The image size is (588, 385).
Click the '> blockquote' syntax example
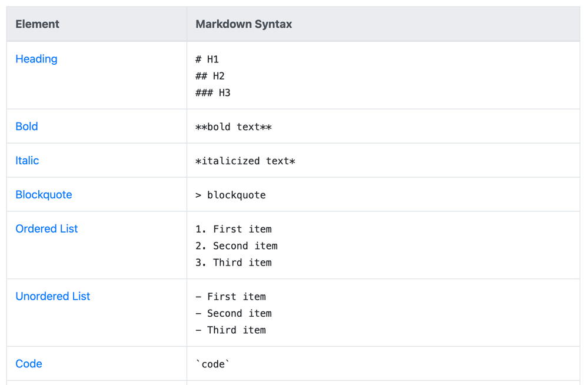pyautogui.click(x=231, y=195)
